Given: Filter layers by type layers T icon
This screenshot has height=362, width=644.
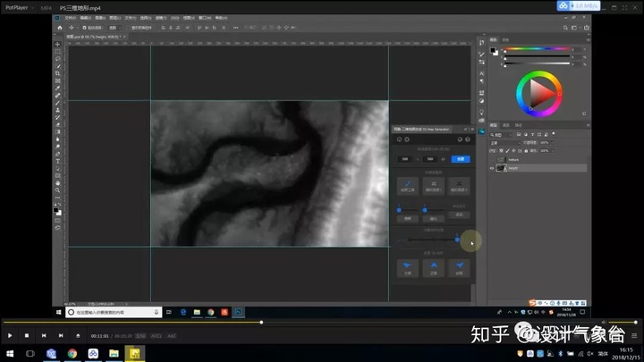Looking at the screenshot, I should [x=532, y=135].
